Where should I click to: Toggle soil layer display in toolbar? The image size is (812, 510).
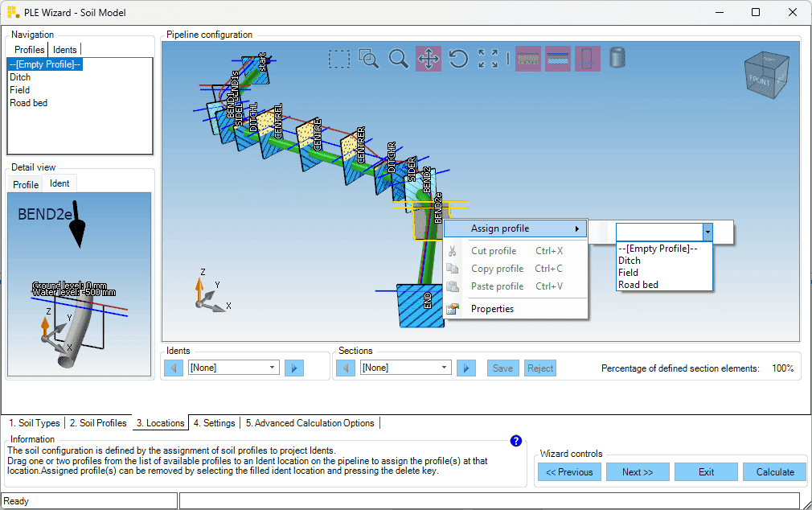pyautogui.click(x=528, y=59)
